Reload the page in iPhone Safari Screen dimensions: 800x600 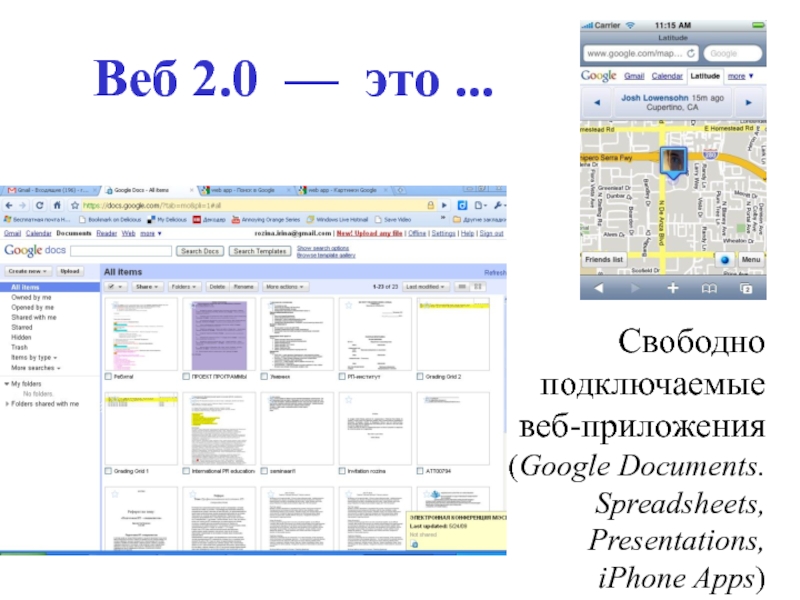pyautogui.click(x=691, y=53)
